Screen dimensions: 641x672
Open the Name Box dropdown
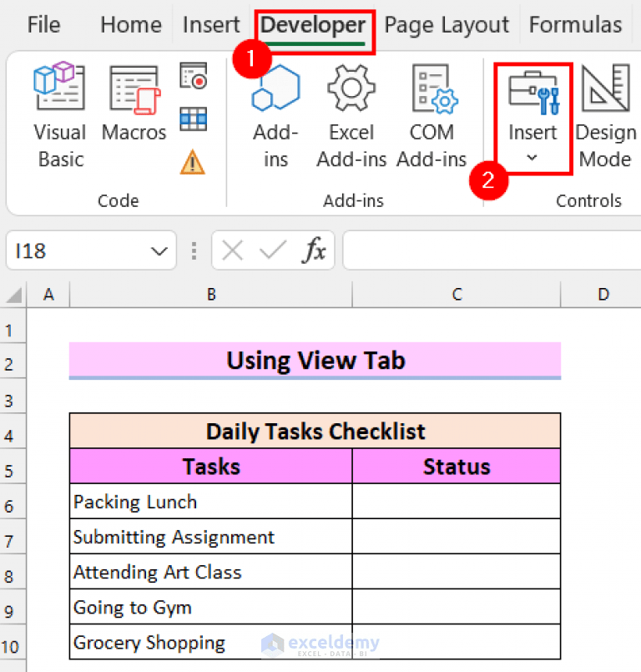click(159, 250)
